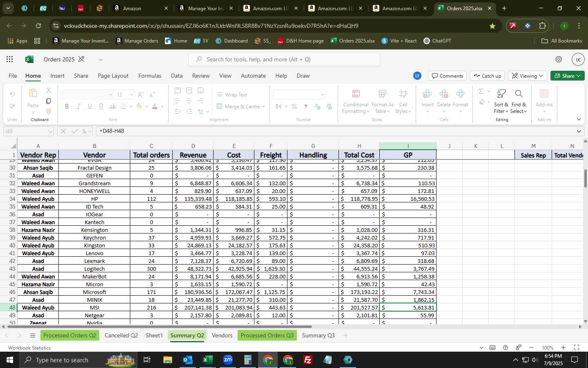
Task: Open the all sheets list icon
Action: click(33, 336)
